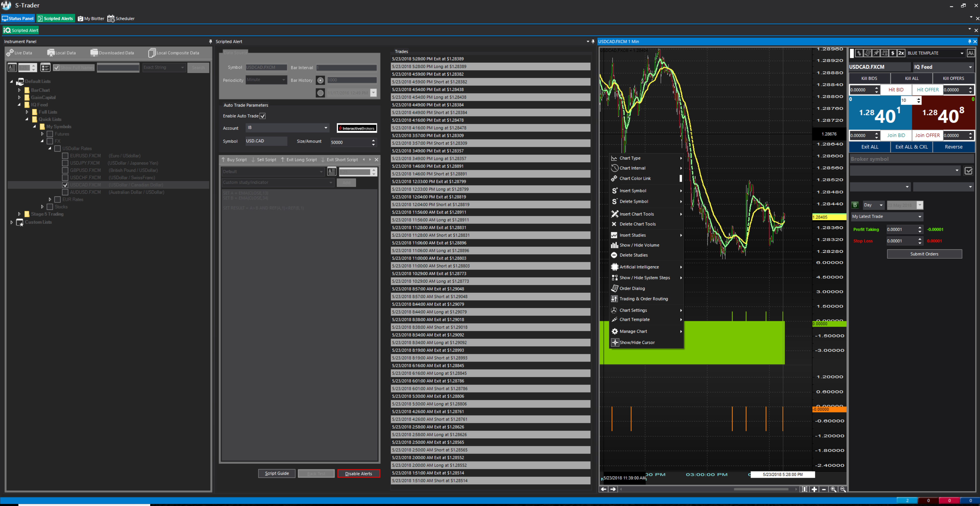This screenshot has width=980, height=506.
Task: Click the font icon in script editor toolbar
Action: [332, 171]
